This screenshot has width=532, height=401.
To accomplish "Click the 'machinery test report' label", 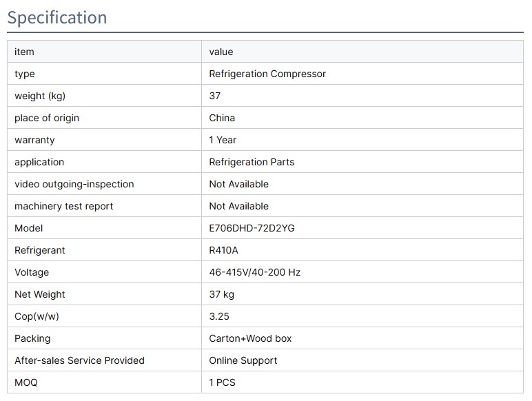I will (x=64, y=206).
